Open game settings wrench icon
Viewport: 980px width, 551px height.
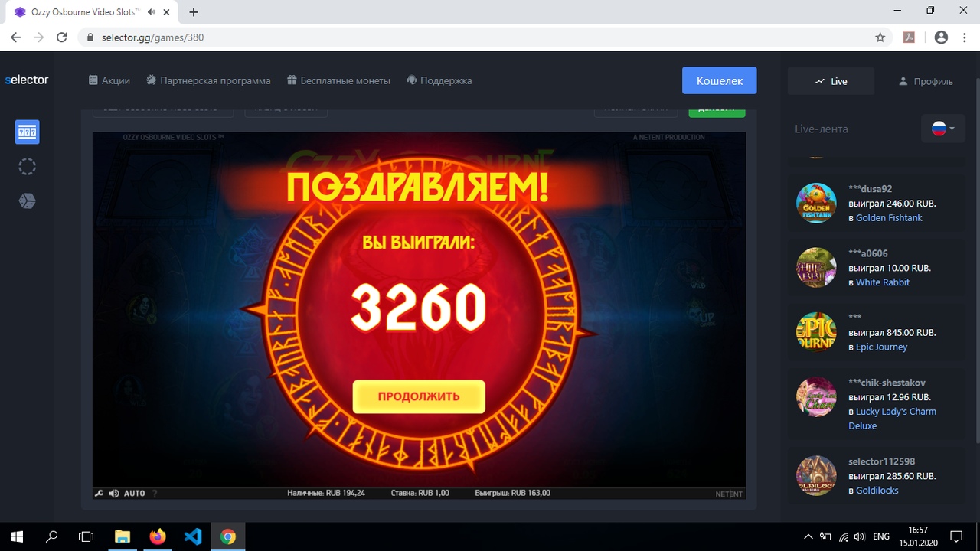point(99,494)
